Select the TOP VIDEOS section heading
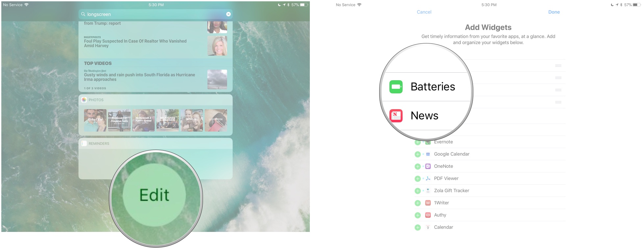Image resolution: width=644 pixels, height=250 pixels. [98, 63]
